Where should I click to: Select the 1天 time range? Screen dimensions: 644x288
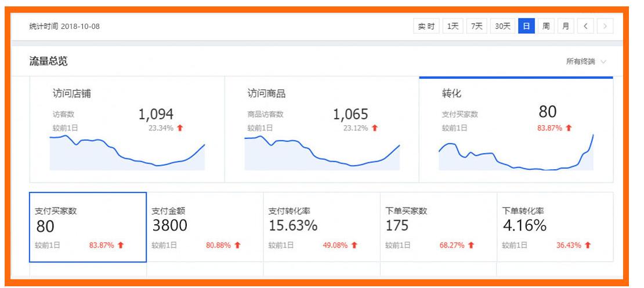pos(453,26)
